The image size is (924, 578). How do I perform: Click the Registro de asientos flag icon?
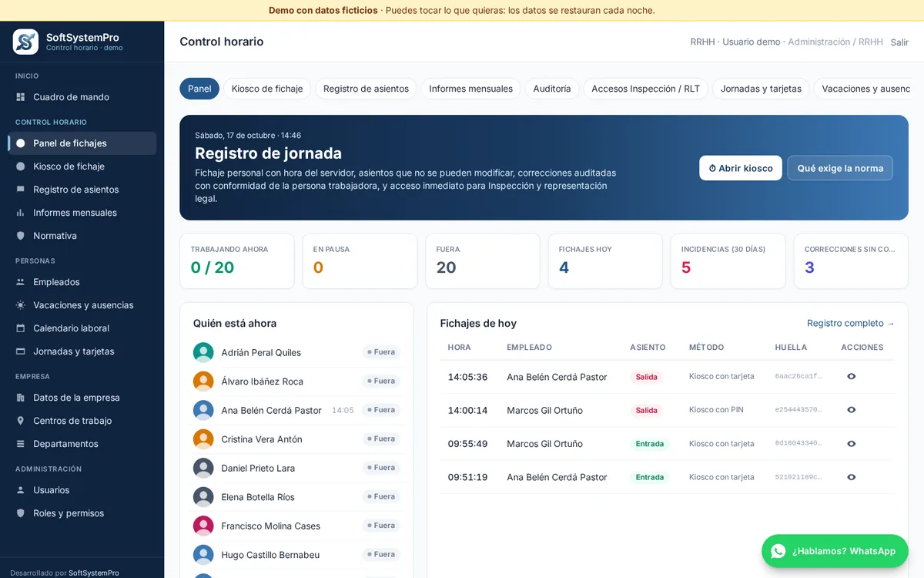pos(21,190)
